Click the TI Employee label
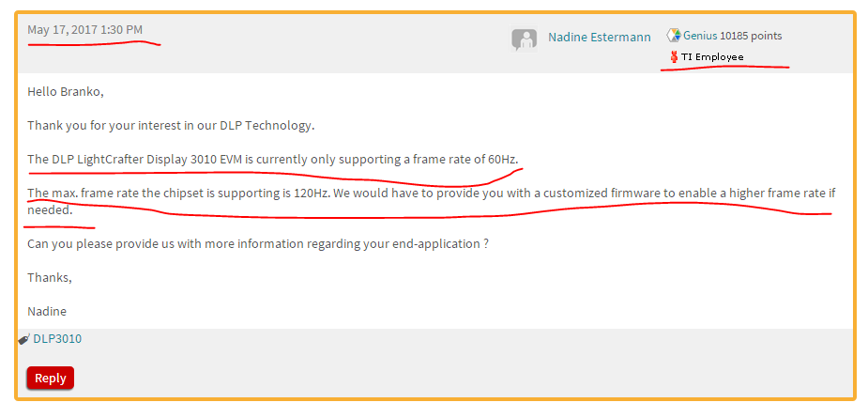The width and height of the screenshot is (868, 418). pyautogui.click(x=712, y=57)
